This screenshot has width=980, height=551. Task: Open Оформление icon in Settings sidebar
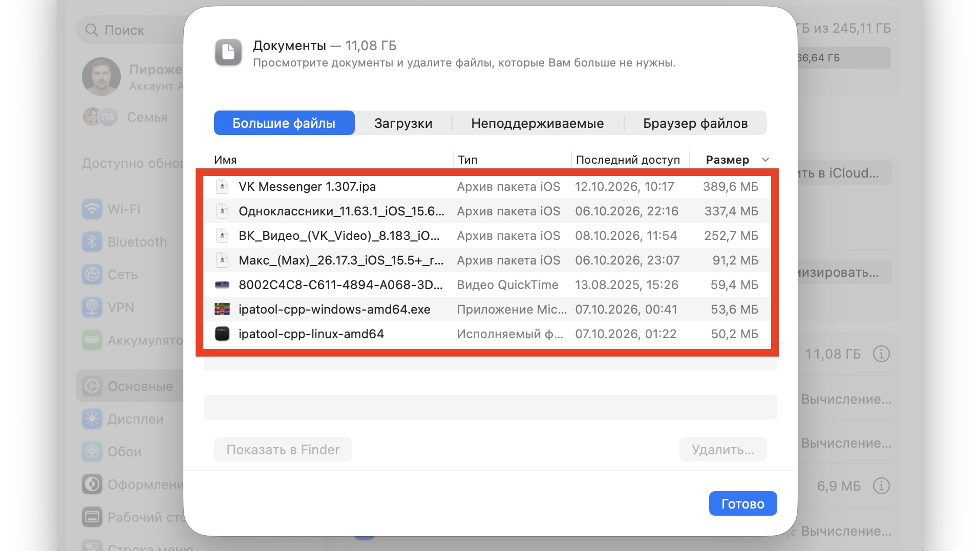(92, 484)
